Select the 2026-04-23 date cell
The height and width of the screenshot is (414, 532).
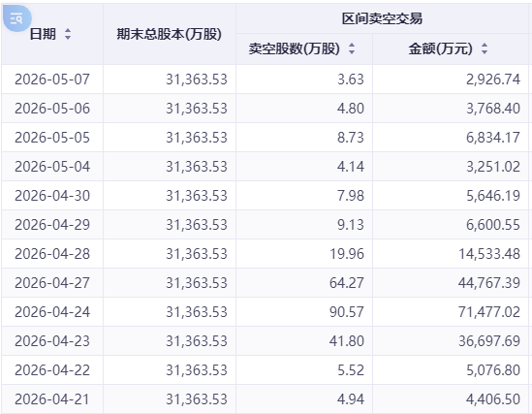coord(52,341)
